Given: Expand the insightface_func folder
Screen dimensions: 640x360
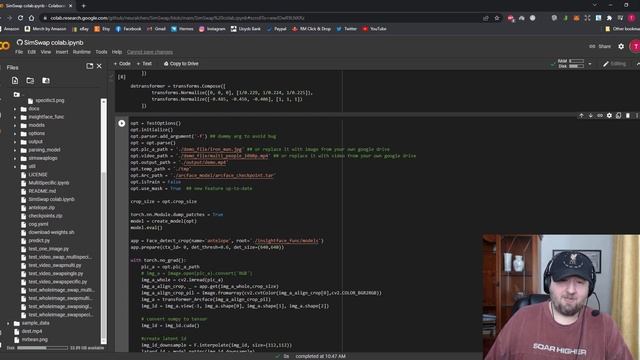Looking at the screenshot, I should (x=15, y=117).
